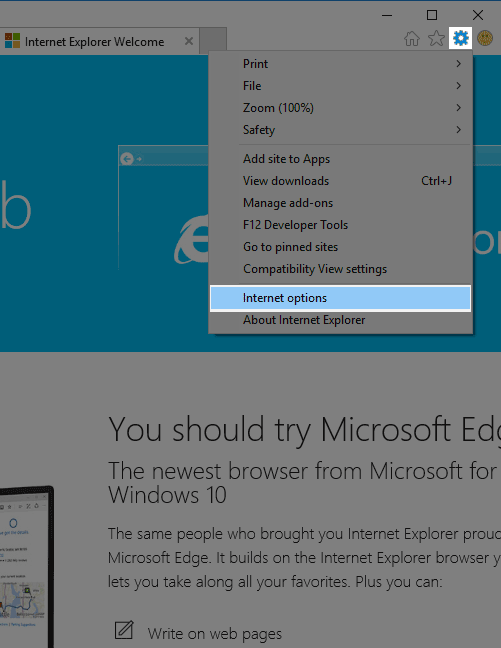This screenshot has height=648, width=501.
Task: Click the smiley feedback icon
Action: pos(485,38)
